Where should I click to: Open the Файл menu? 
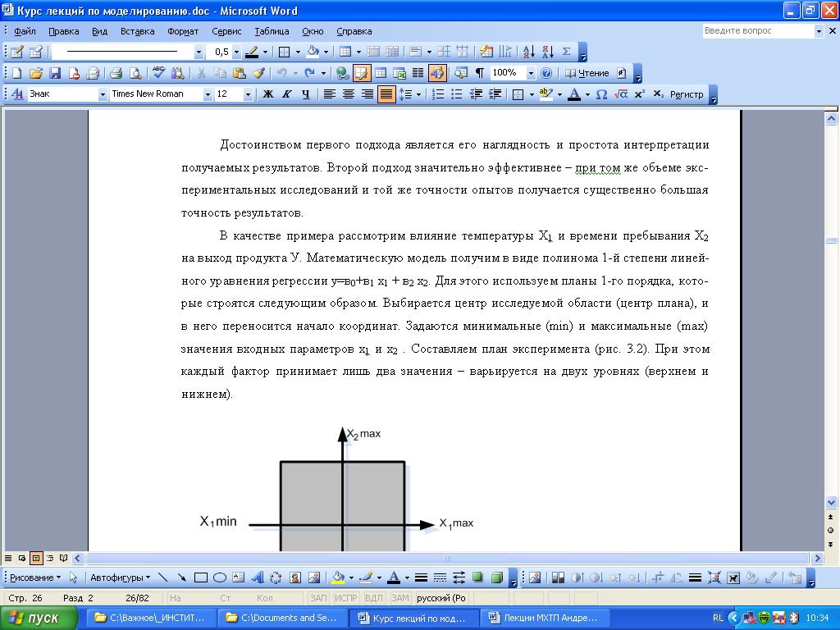pyautogui.click(x=25, y=31)
